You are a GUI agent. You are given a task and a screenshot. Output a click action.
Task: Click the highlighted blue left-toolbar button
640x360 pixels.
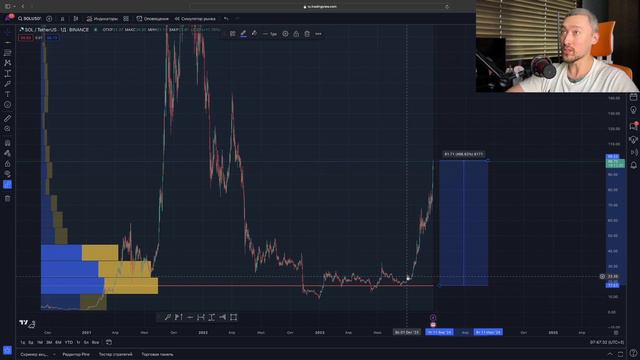(8, 184)
